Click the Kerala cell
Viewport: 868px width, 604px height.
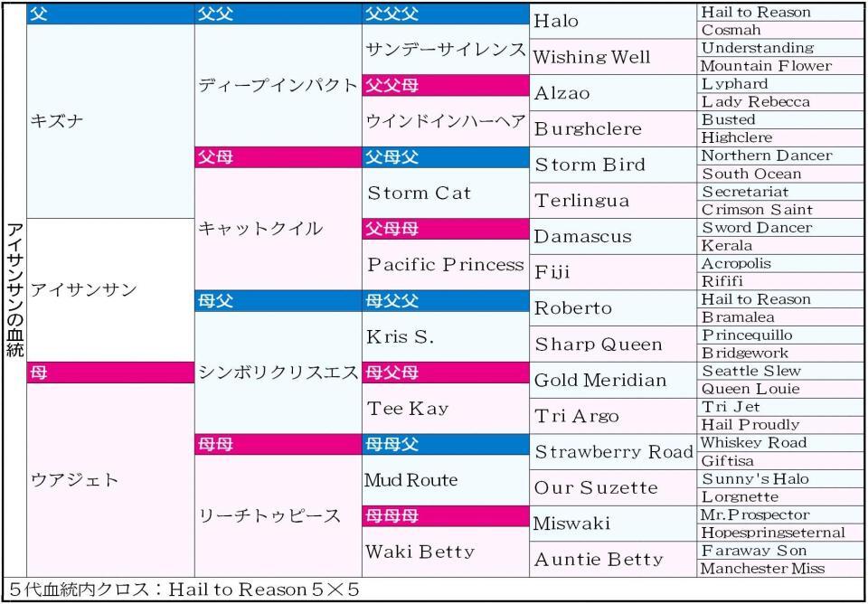[x=780, y=245]
